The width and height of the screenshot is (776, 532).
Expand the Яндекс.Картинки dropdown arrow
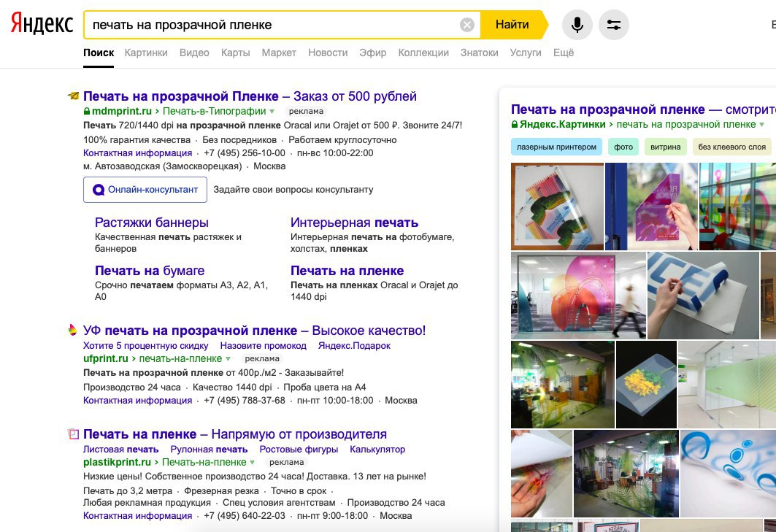761,124
